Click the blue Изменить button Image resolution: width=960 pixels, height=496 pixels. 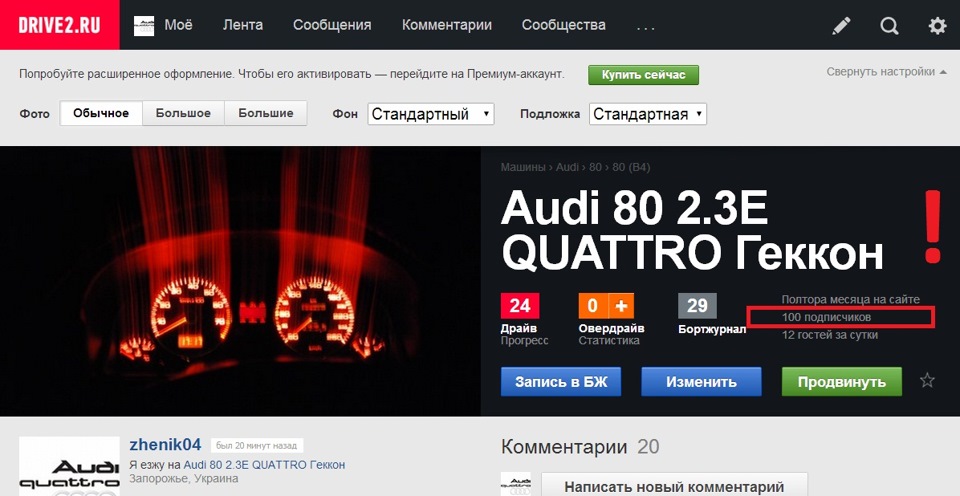point(701,381)
